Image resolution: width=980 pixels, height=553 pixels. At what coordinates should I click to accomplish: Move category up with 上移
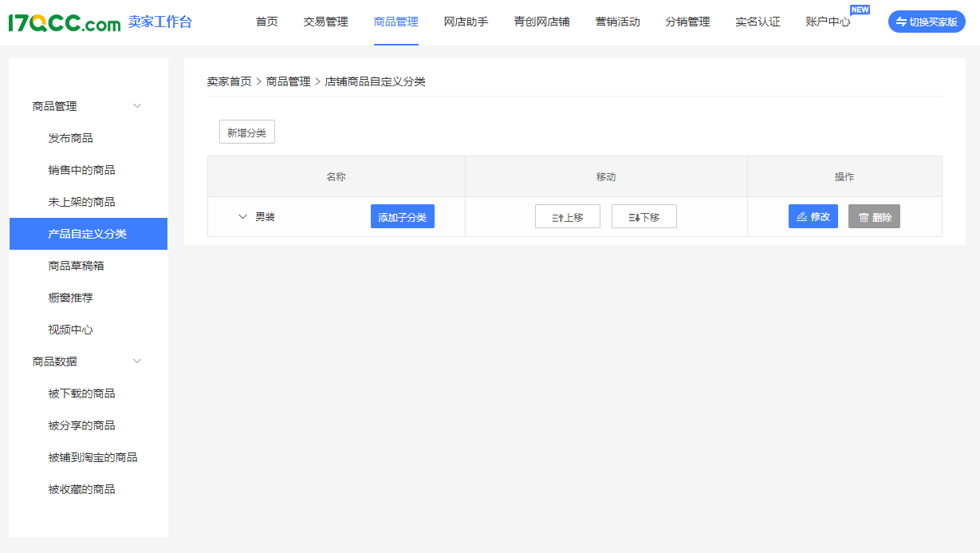click(567, 217)
